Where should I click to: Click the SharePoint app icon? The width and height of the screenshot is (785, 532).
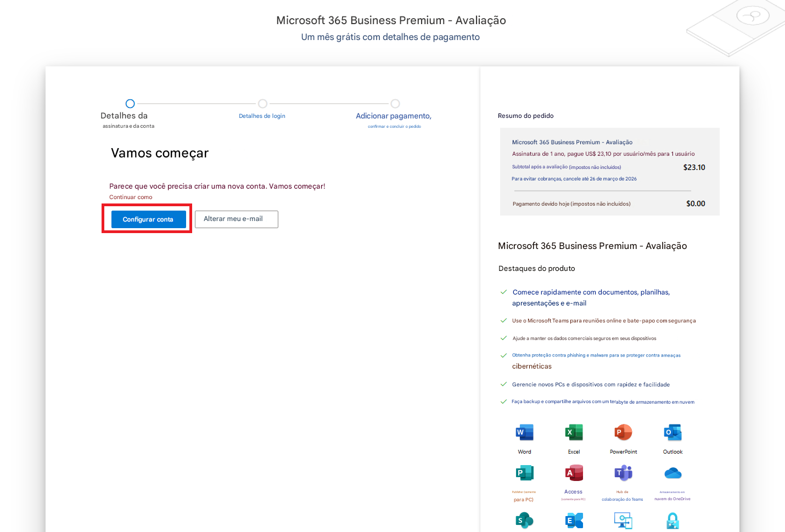[524, 520]
